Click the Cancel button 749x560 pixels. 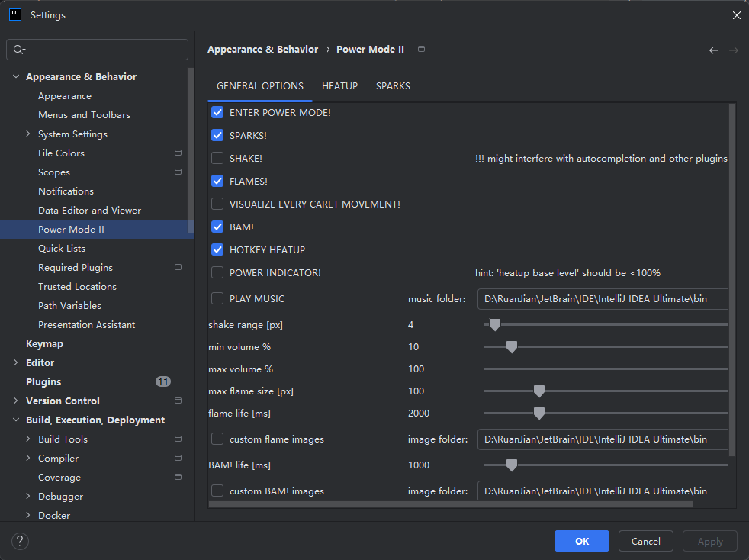coord(645,541)
